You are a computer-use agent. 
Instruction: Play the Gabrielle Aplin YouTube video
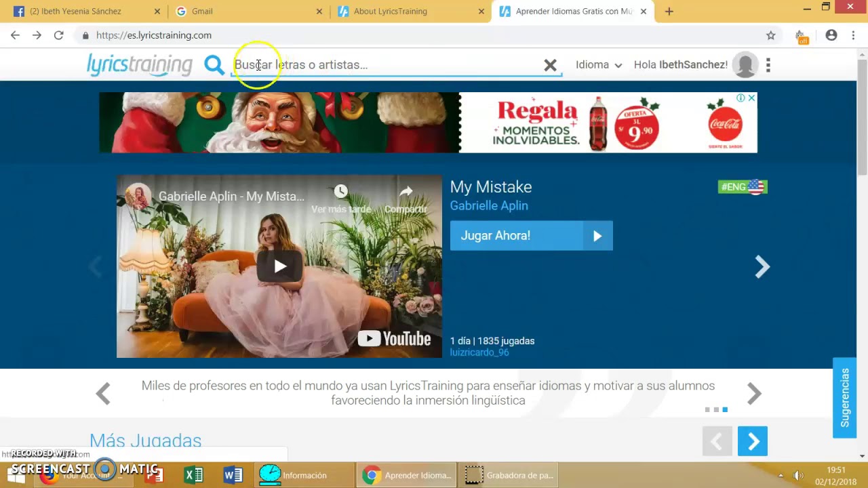tap(279, 266)
